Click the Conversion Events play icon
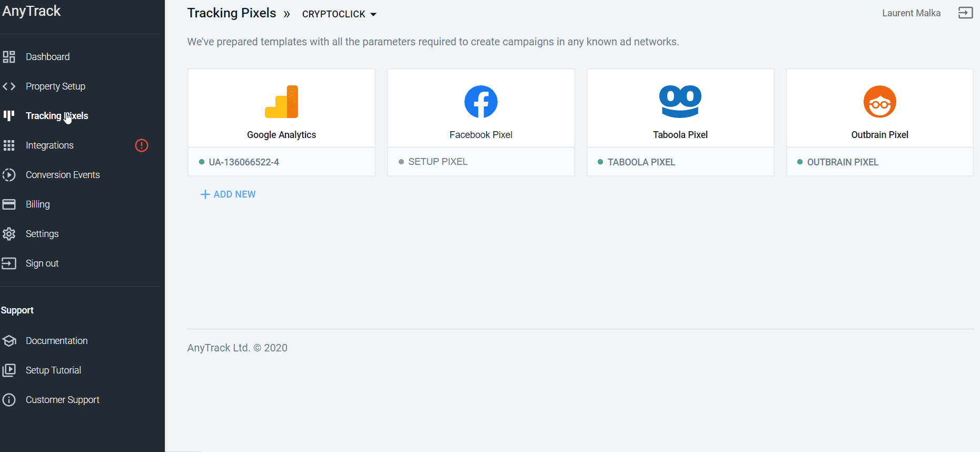Image resolution: width=980 pixels, height=452 pixels. [9, 175]
